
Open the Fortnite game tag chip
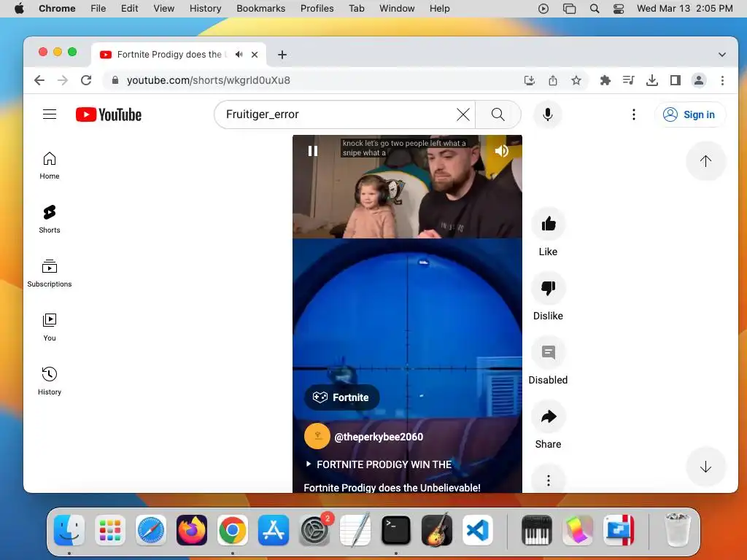[341, 397]
